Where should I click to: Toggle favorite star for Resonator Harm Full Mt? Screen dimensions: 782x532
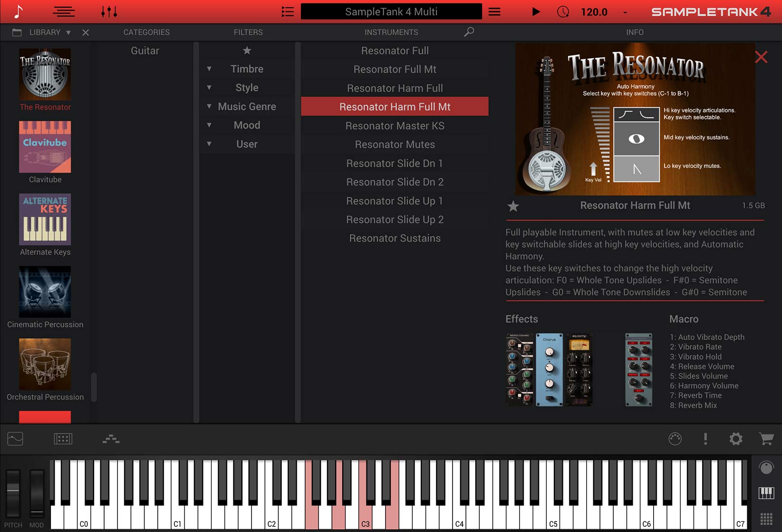pyautogui.click(x=513, y=206)
